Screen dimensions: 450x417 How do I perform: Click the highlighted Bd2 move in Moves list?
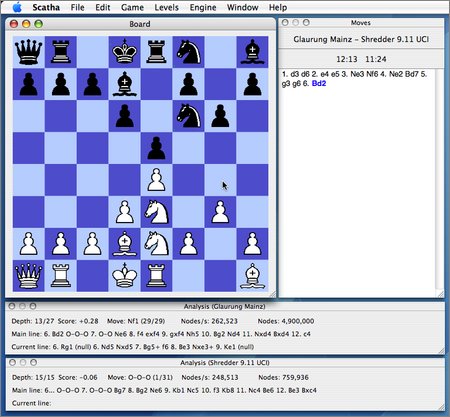pos(319,84)
